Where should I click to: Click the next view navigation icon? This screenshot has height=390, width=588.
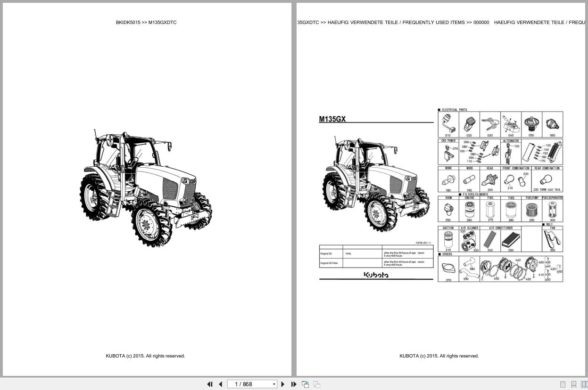pos(316,384)
